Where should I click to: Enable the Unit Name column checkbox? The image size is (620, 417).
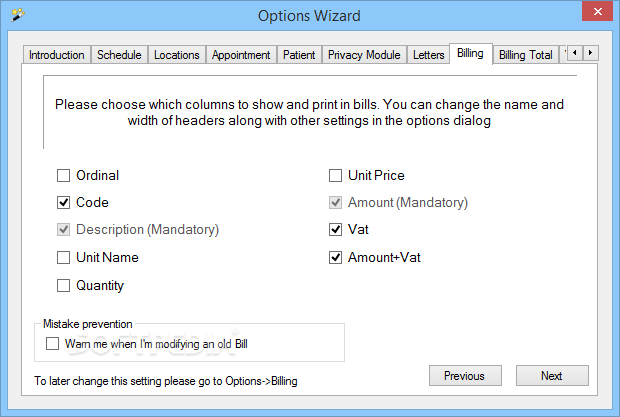tap(63, 258)
